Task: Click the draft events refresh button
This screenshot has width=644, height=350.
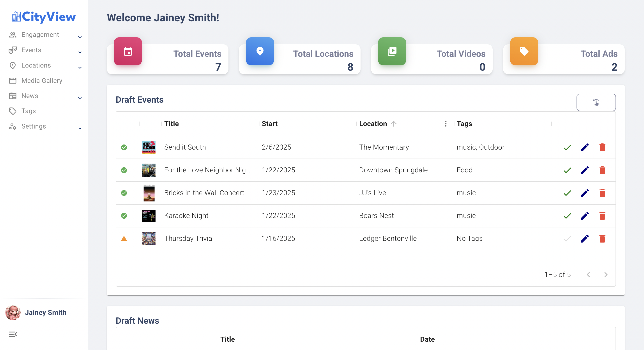Action: pos(596,102)
